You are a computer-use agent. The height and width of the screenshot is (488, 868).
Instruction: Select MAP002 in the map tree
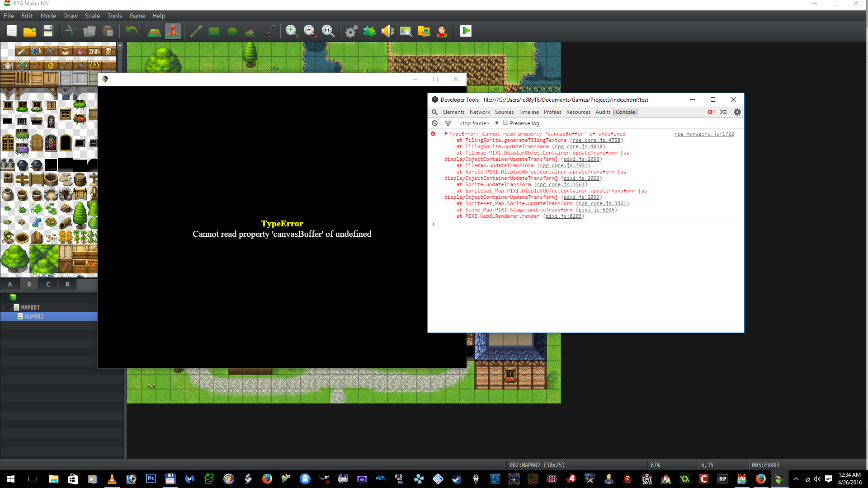34,317
